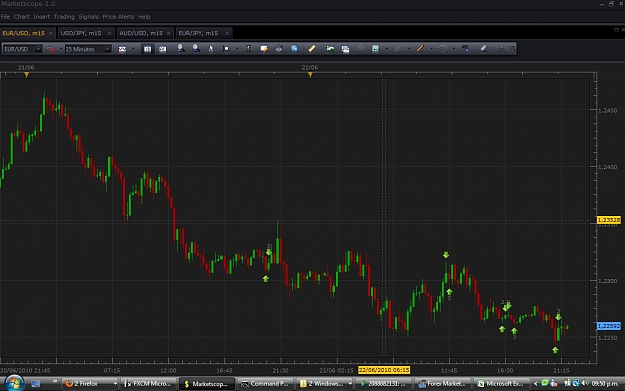The width and height of the screenshot is (625, 391).
Task: Click the yellow 1,23520 price label
Action: point(609,220)
